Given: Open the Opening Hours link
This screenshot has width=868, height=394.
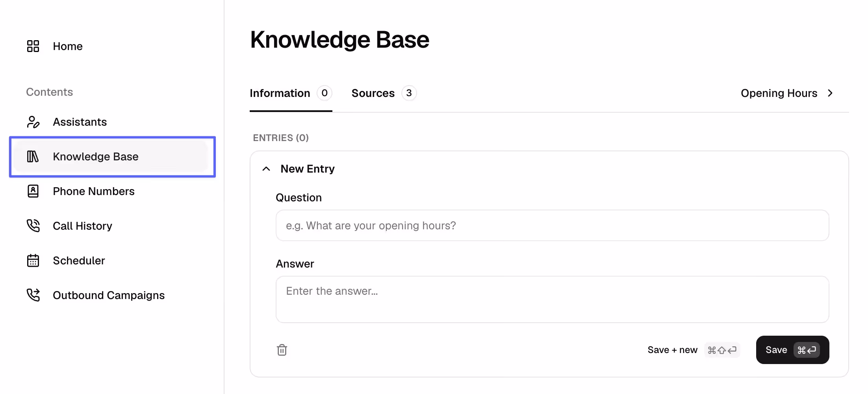Looking at the screenshot, I should point(779,93).
